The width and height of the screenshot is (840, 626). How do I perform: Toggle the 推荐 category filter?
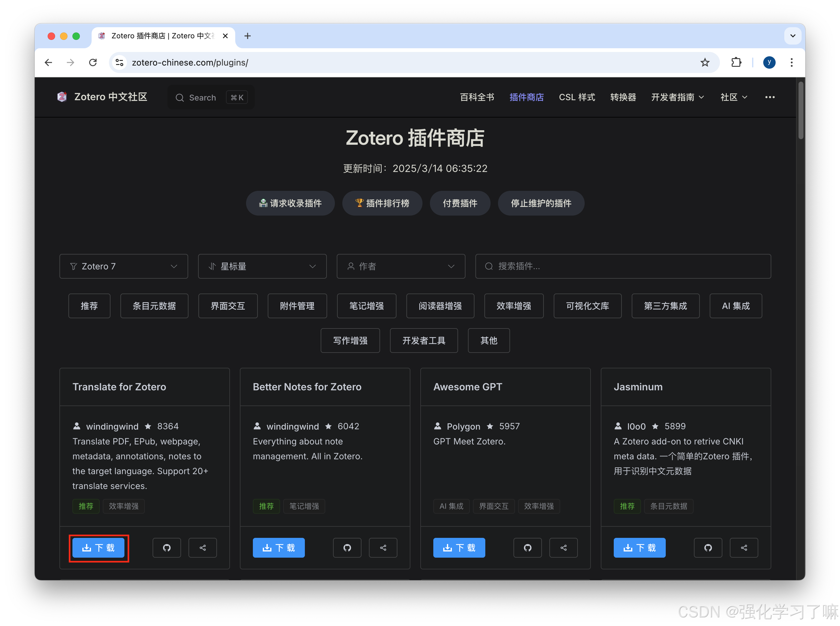pos(89,306)
